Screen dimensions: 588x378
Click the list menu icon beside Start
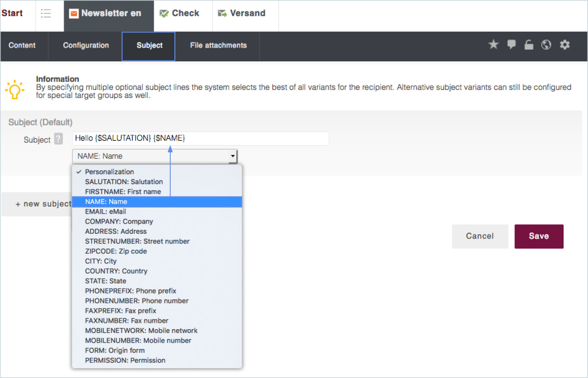[46, 13]
